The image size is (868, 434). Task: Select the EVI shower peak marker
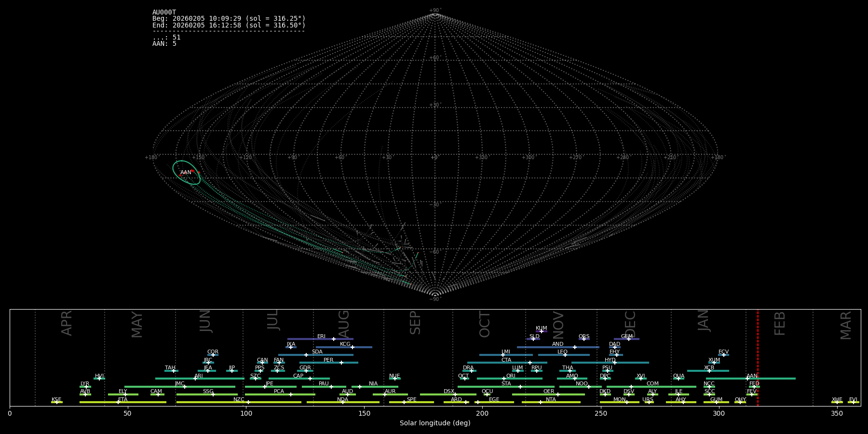(x=853, y=402)
